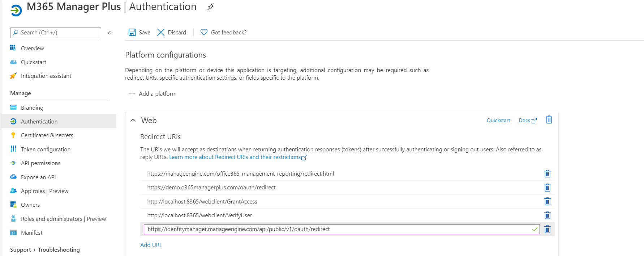Open the Web Quickstart link
Image resolution: width=644 pixels, height=256 pixels.
[498, 120]
